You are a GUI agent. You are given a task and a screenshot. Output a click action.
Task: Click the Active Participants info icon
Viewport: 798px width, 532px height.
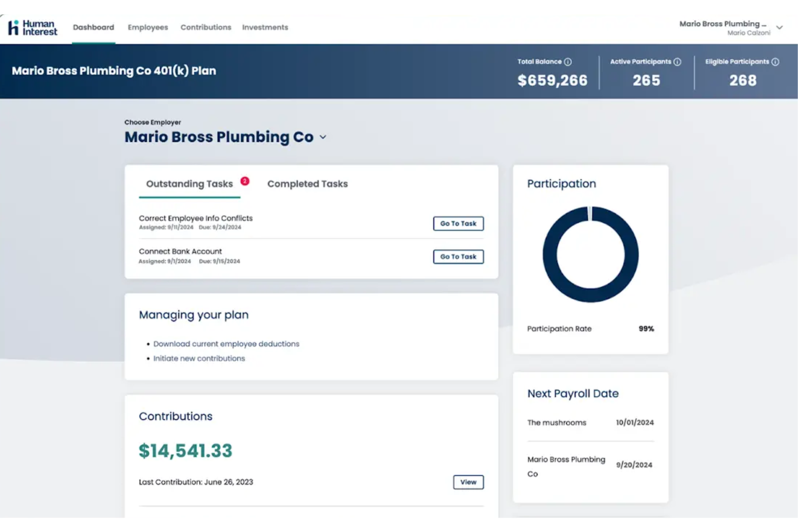678,61
